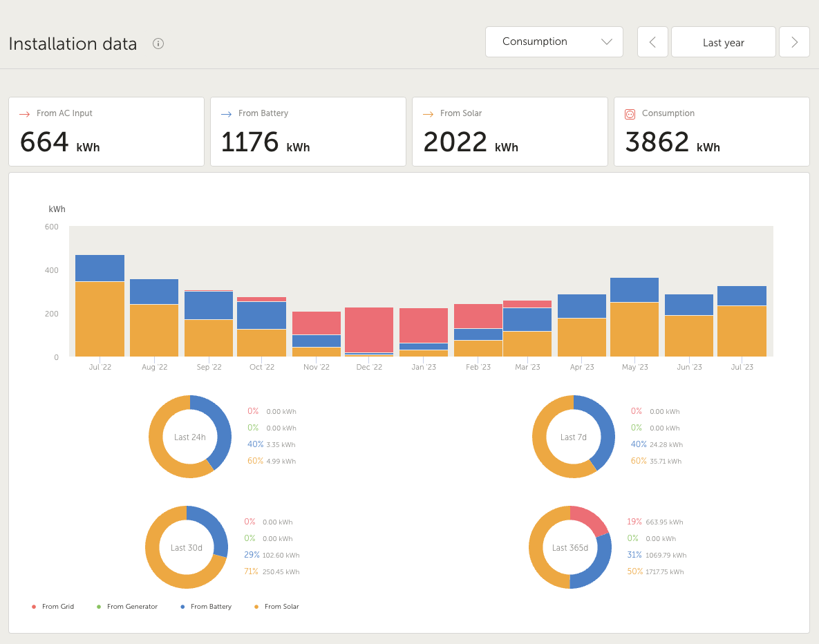Click the orange arrow icon on From Solar

(428, 114)
